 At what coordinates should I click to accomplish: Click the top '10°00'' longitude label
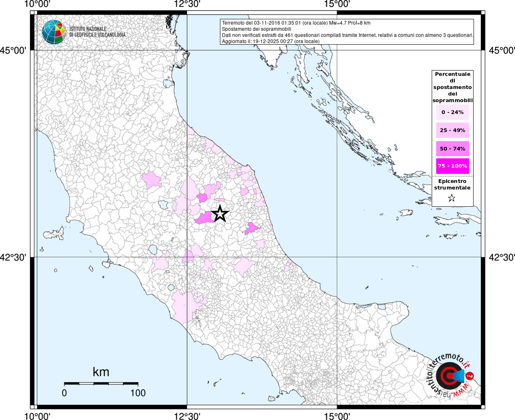pos(37,4)
